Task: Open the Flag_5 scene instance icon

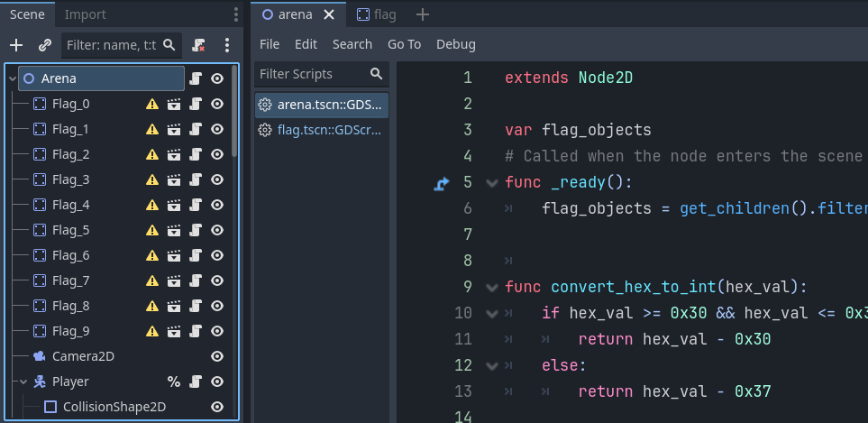Action: [174, 230]
